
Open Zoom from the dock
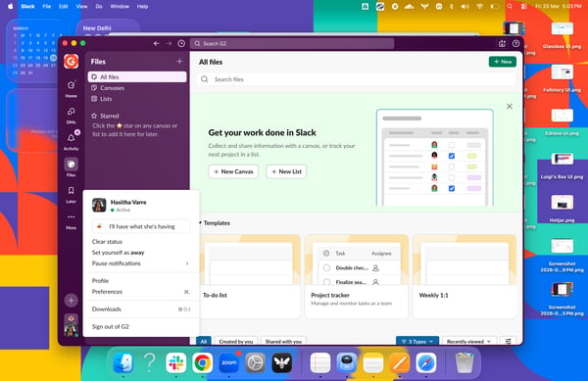[x=228, y=363]
